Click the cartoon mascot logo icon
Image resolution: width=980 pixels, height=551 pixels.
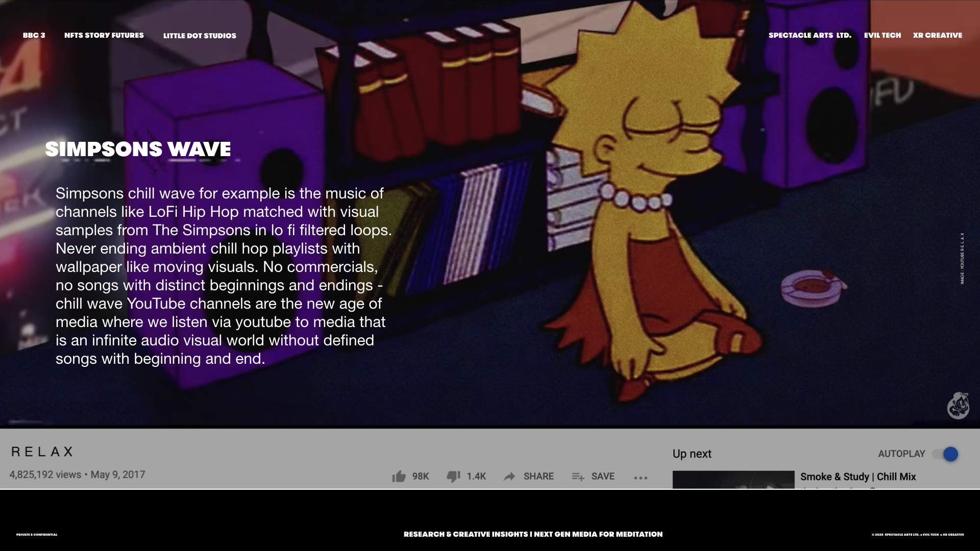(x=958, y=406)
